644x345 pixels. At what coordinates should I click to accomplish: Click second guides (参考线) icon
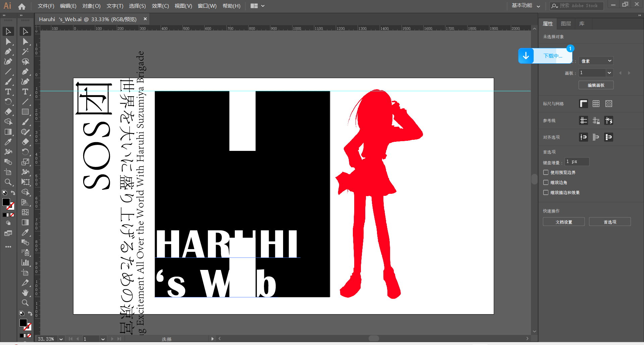(596, 120)
